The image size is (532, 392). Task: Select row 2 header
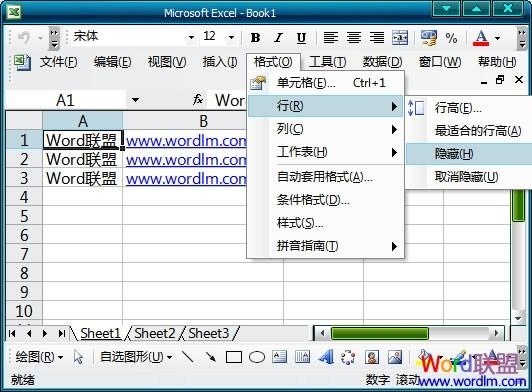click(x=24, y=159)
